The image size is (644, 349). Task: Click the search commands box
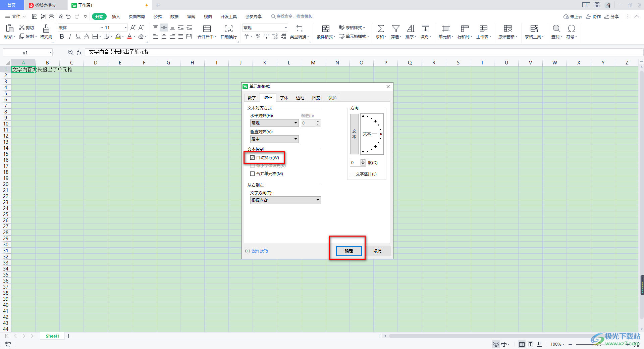[x=292, y=16]
